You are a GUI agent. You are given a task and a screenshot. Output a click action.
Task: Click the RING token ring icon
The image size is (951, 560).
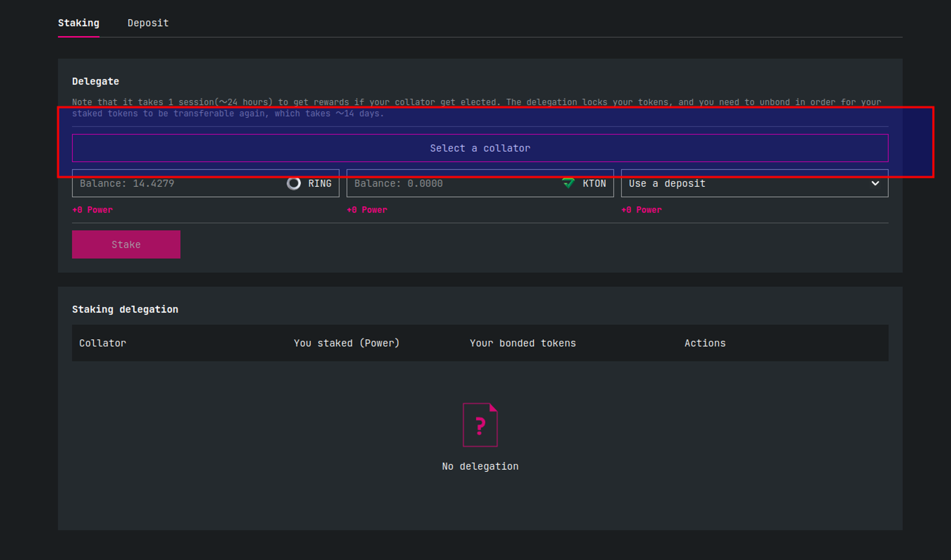coord(294,183)
